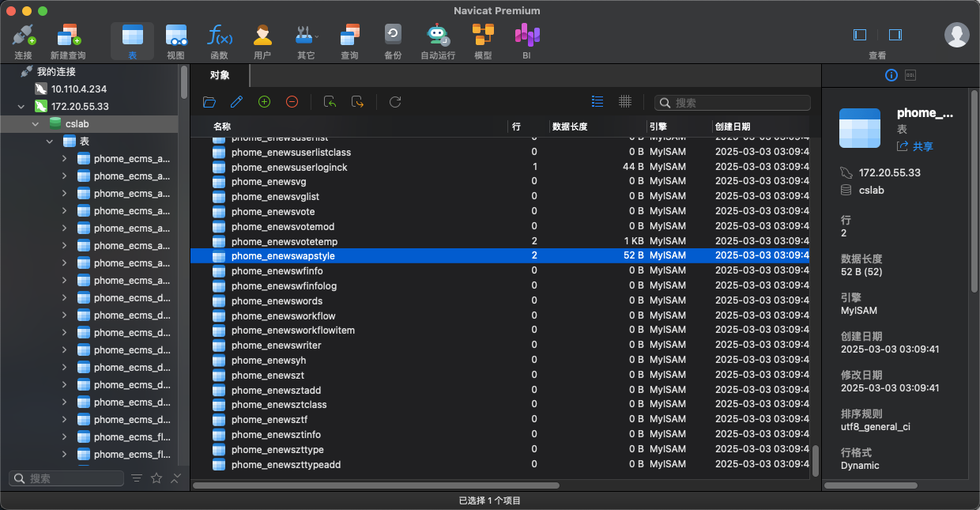
Task: Click the 共享 (Share) link
Action: tap(915, 146)
